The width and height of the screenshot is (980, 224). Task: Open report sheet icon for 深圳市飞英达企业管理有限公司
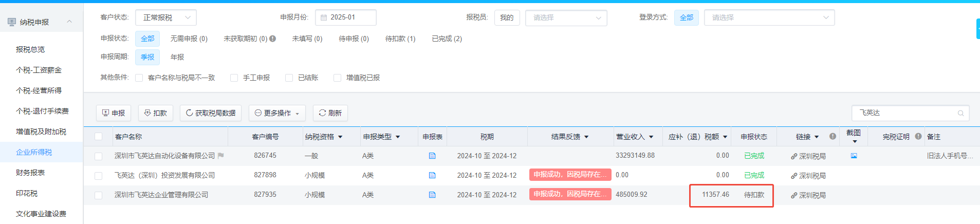[x=432, y=195]
